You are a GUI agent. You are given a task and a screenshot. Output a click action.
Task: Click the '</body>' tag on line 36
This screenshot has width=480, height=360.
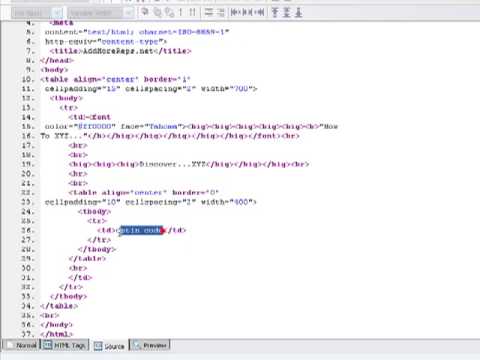coord(56,324)
